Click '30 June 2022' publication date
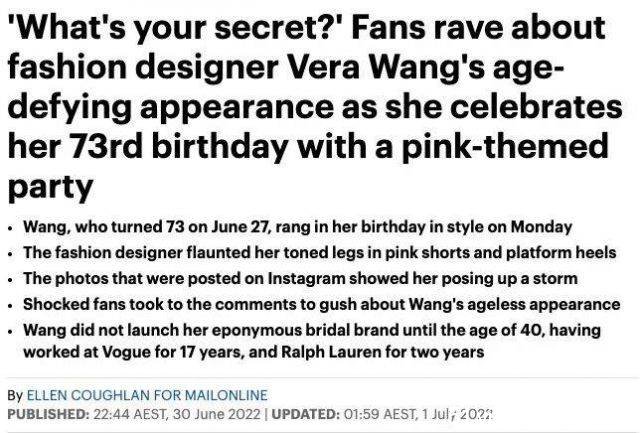 coord(216,414)
